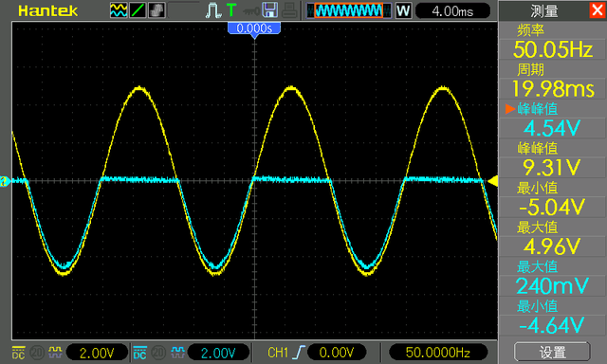Screen dimensions: 607x364
Task: Open CH1 2.00V vertical scale setting
Action: pyautogui.click(x=97, y=353)
